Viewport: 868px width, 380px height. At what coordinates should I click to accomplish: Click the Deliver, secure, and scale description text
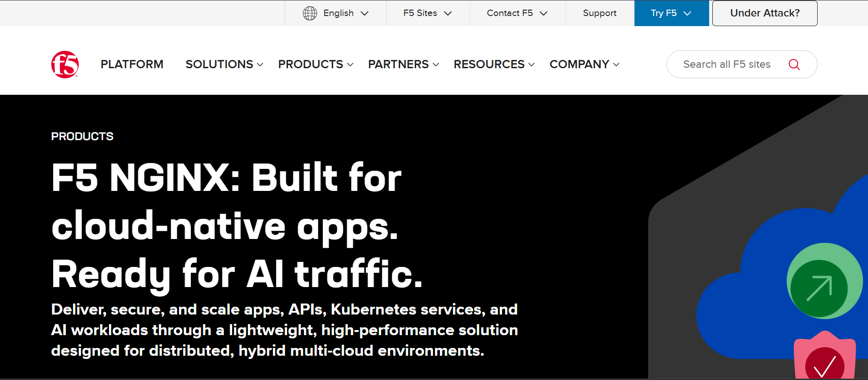click(x=284, y=330)
